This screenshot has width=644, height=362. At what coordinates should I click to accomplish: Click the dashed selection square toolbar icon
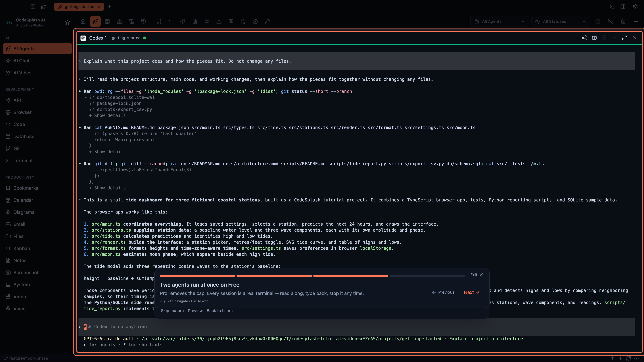159,21
